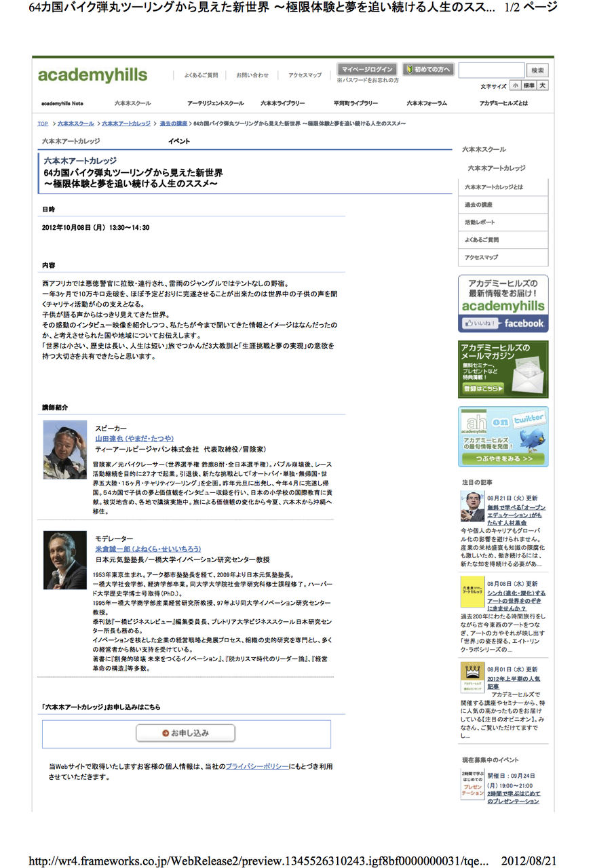Open the 2012年上半期の人気記事 link
Image resolution: width=614 pixels, height=868 pixels.
[x=513, y=682]
